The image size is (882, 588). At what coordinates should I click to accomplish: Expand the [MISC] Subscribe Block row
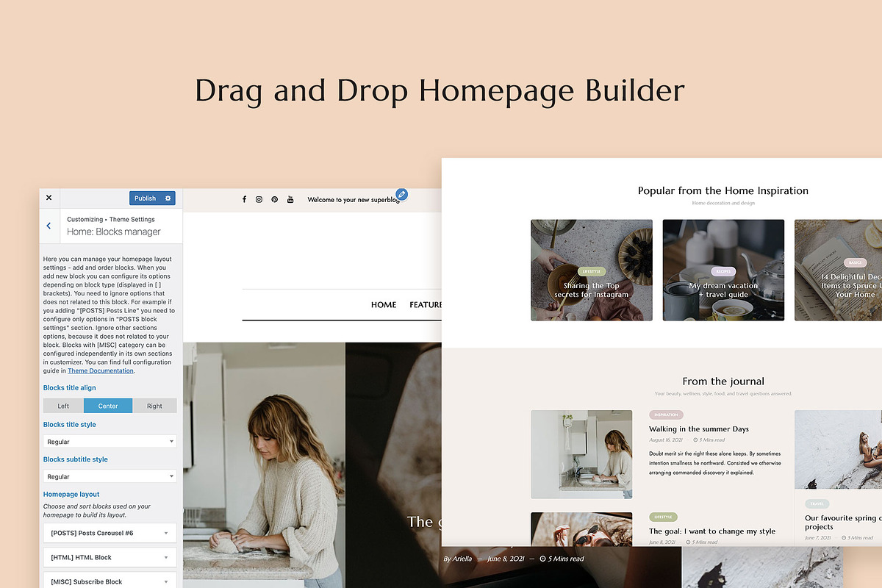[x=110, y=581]
